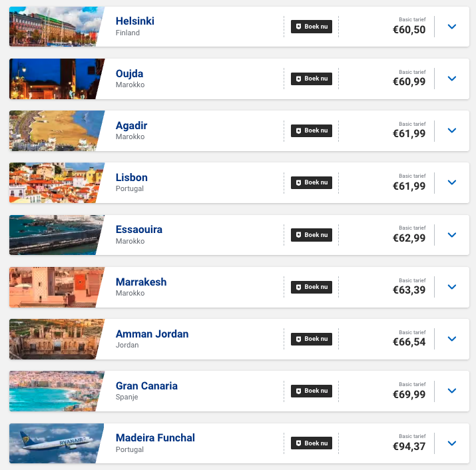Click the Agadir beach thumbnail

tap(55, 130)
